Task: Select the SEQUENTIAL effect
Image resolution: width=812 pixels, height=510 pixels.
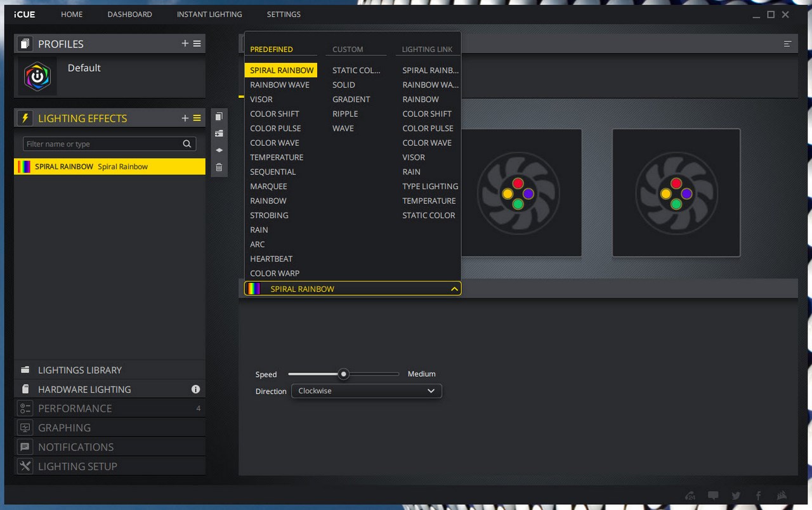Action: [273, 172]
